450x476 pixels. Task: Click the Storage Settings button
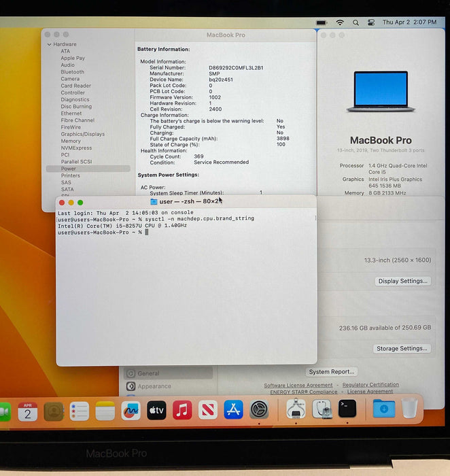[402, 348]
